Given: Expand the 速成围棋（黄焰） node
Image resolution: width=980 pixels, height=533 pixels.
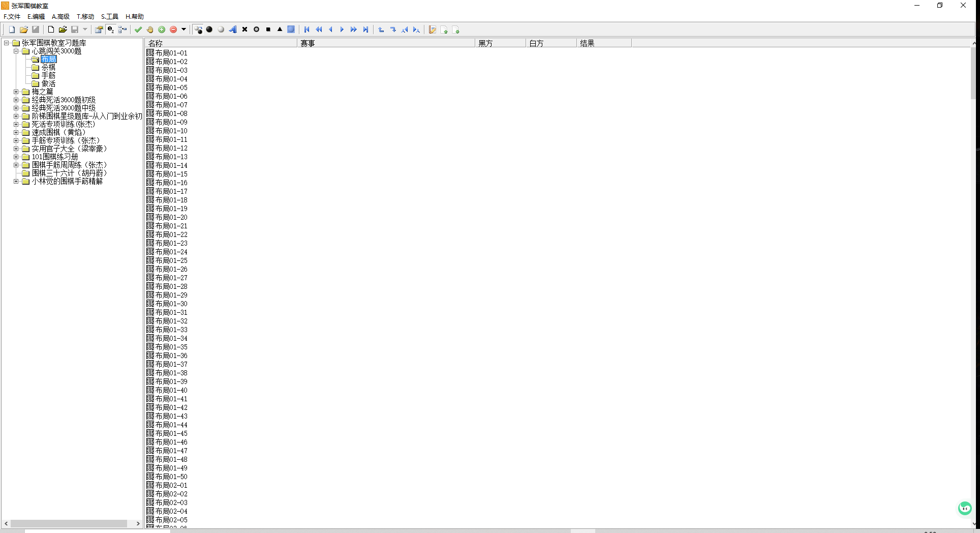Looking at the screenshot, I should (16, 132).
